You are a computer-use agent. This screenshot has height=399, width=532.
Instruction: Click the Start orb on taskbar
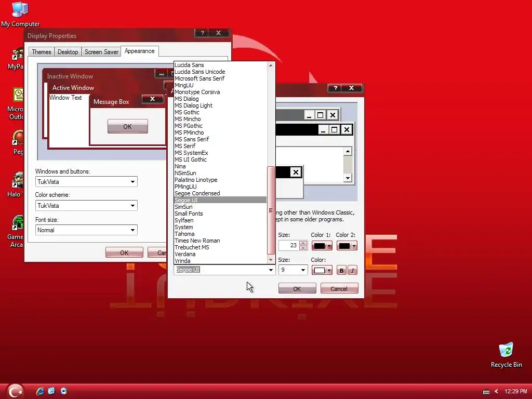click(15, 391)
